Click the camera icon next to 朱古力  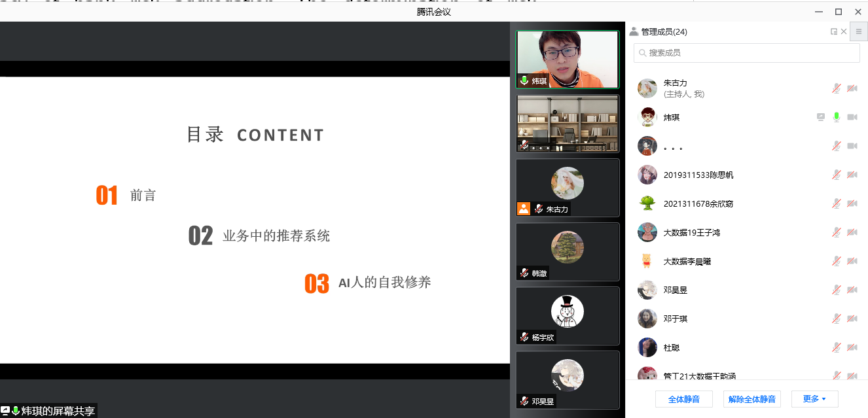(x=852, y=88)
